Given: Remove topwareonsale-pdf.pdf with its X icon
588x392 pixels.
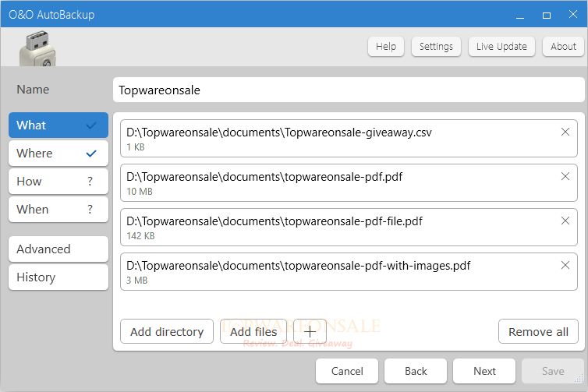Looking at the screenshot, I should pos(565,176).
